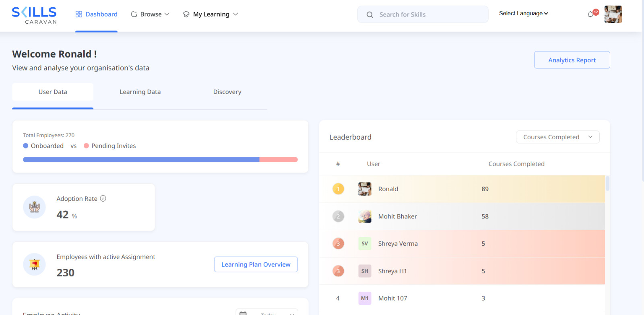
Task: Open the Courses Completed leaderboard filter
Action: (x=557, y=137)
